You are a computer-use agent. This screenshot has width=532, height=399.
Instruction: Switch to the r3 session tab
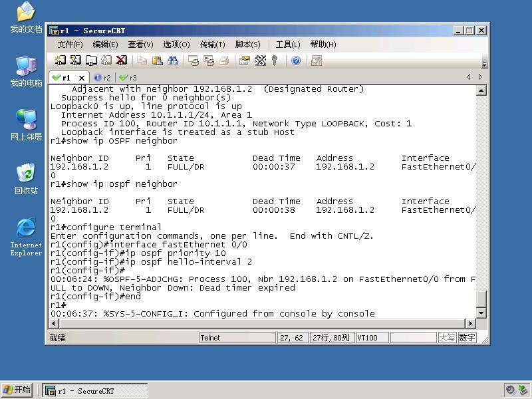[x=128, y=78]
